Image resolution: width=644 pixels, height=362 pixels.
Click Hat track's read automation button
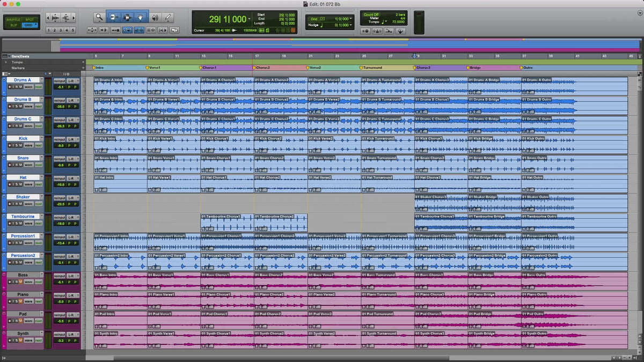[x=38, y=184]
